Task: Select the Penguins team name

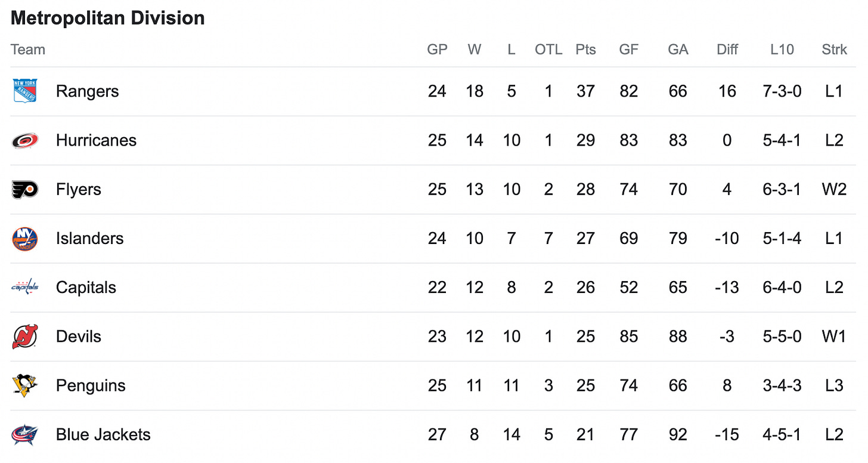Action: 91,386
